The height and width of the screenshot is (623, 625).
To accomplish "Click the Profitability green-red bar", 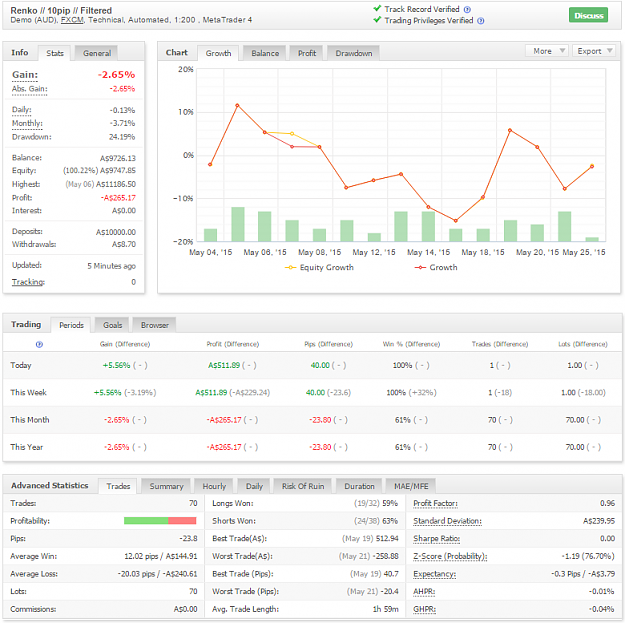I will 160,521.
